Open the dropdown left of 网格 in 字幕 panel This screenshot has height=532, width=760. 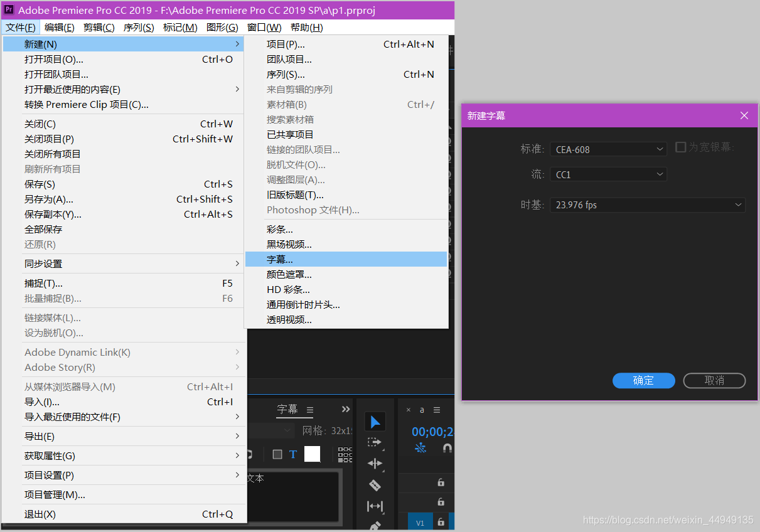click(x=271, y=430)
